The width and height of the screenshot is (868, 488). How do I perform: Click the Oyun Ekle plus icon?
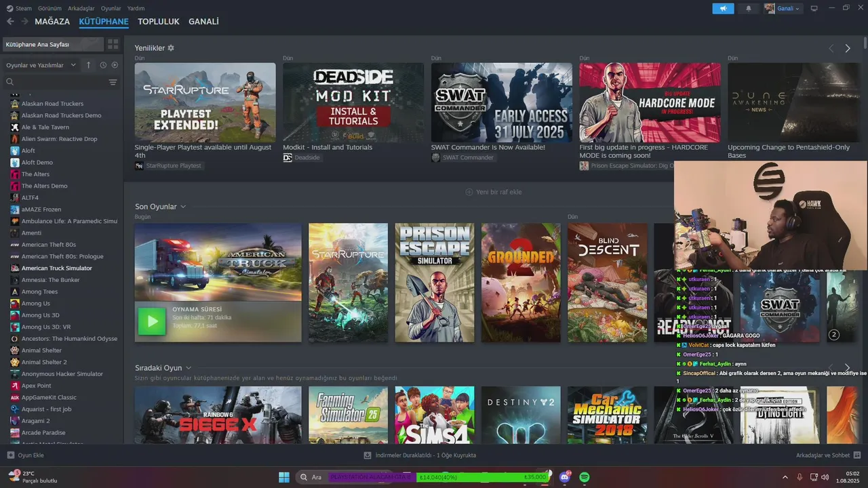tap(10, 455)
